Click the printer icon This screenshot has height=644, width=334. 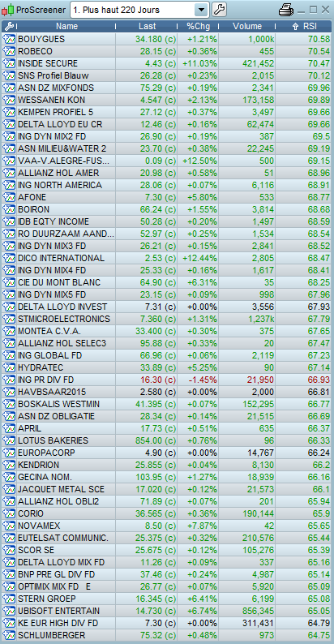click(x=286, y=10)
